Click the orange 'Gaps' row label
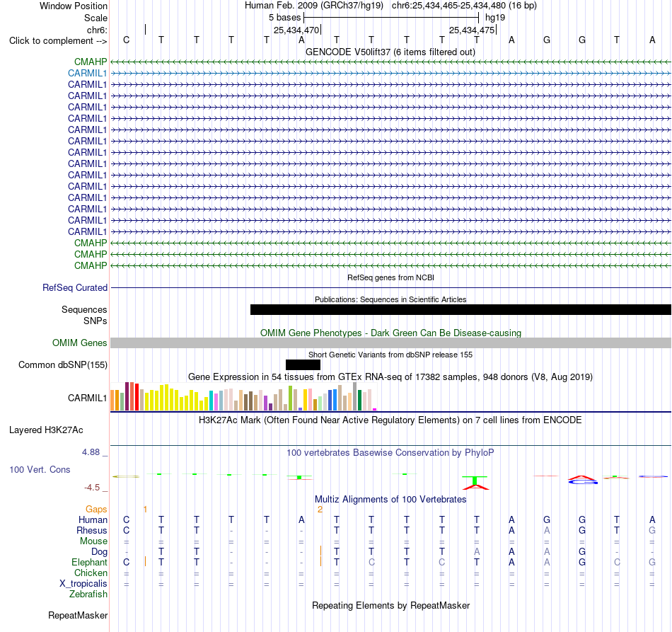Viewport: 672px width, 632px height. coord(96,510)
